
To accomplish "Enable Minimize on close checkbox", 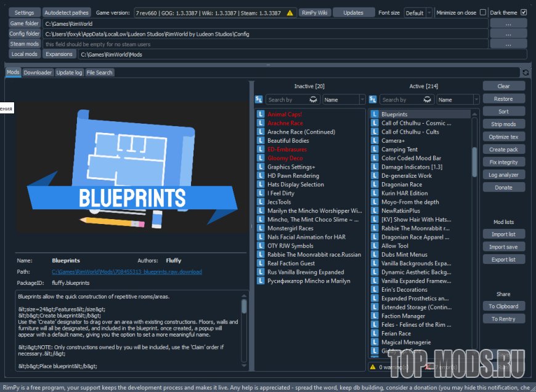I will [x=482, y=12].
